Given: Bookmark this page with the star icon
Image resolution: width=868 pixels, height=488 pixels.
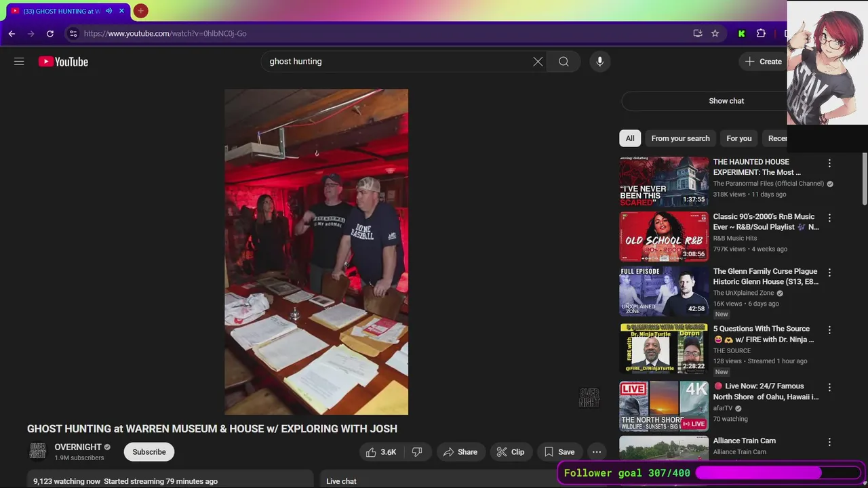Looking at the screenshot, I should pos(715,33).
